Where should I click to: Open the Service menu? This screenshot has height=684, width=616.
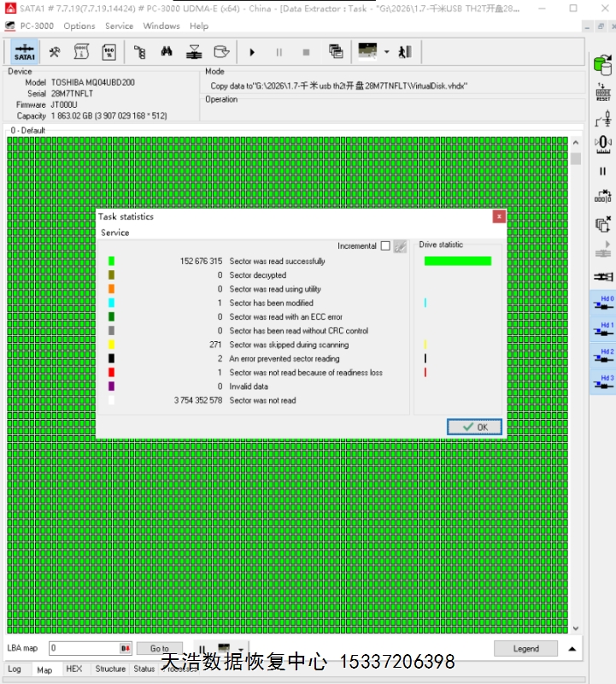point(119,26)
